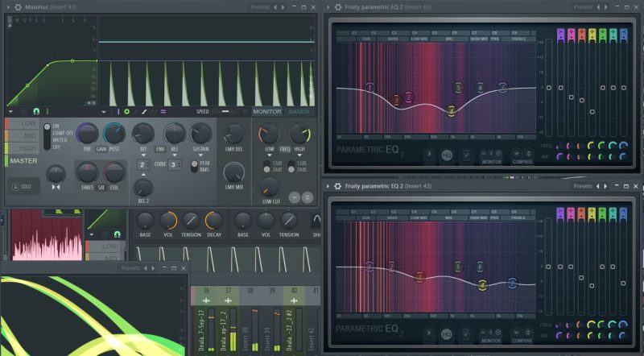Click green band 5 type icon in lower EQ

602,214
